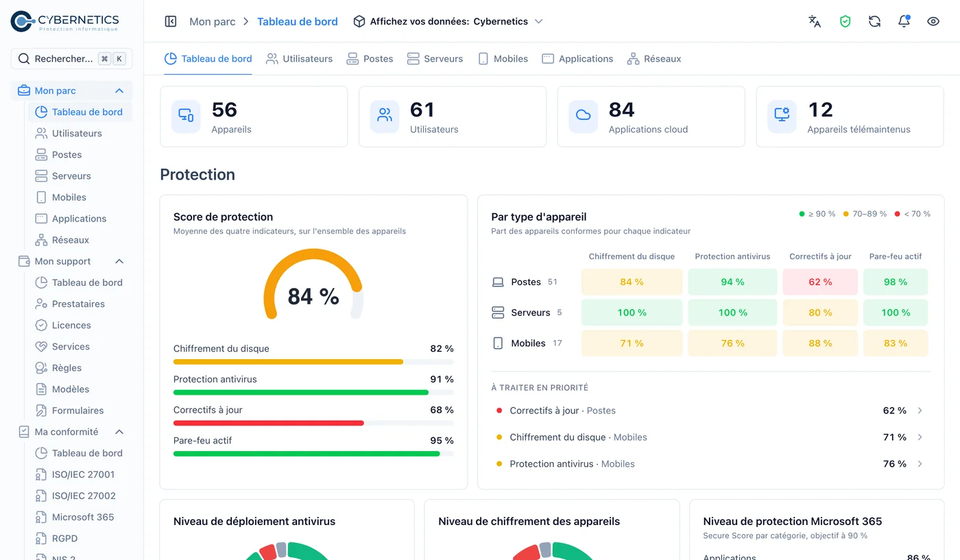The height and width of the screenshot is (560, 960).
Task: Click the Chiffrement du disque progress bar
Action: click(313, 362)
